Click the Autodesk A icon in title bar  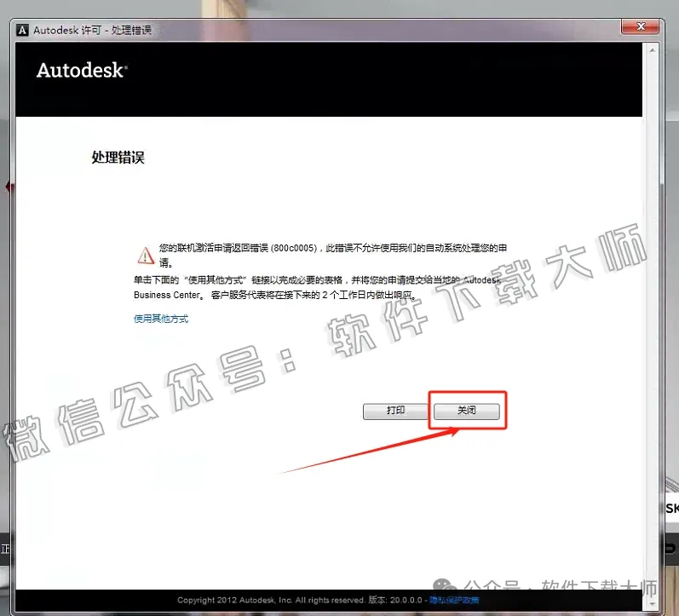coord(22,30)
